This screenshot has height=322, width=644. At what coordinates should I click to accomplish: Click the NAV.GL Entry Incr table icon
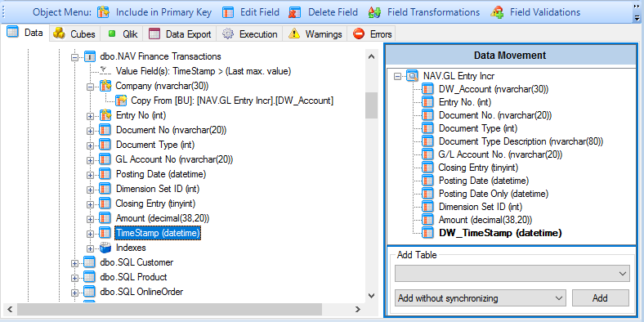click(x=413, y=76)
